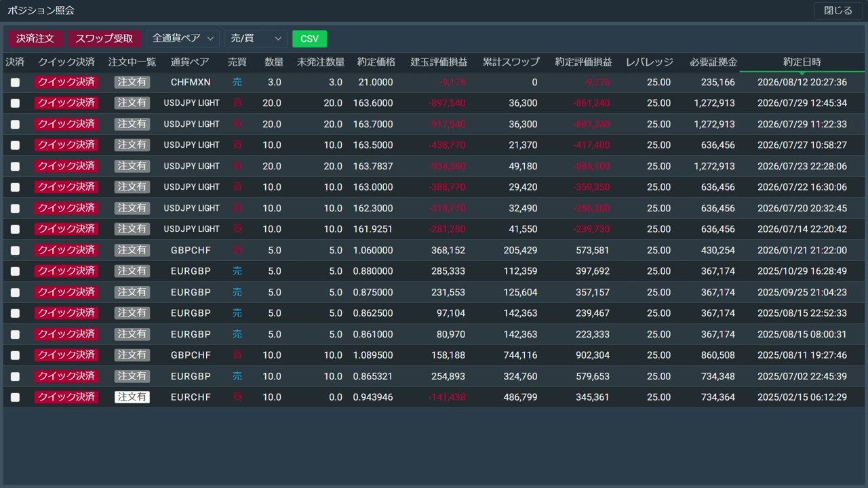Sort by 売買 column header

237,62
